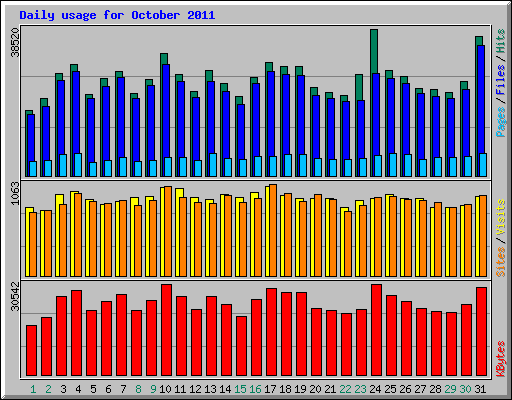The width and height of the screenshot is (512, 400).
Task: Click the 'KBytes' legend label
Action: tap(501, 359)
